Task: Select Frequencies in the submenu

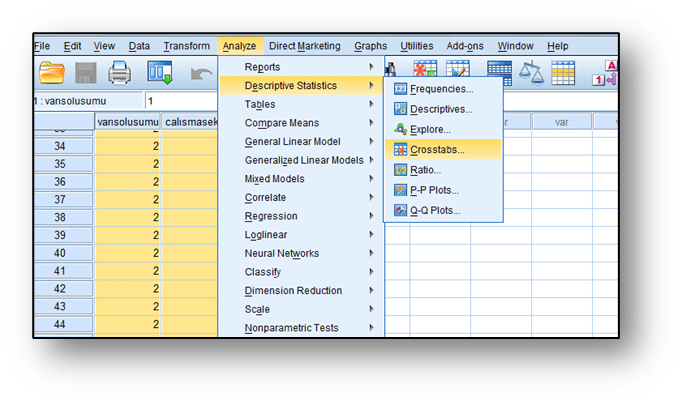Action: click(441, 90)
